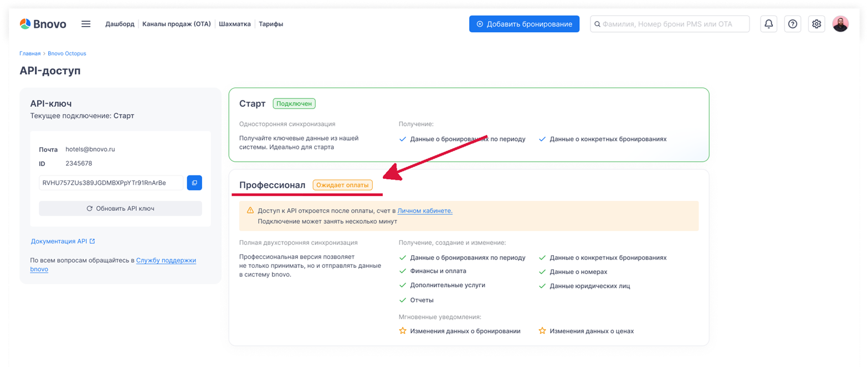Screen dimensions: 868x367
Task: Open the hamburger menu
Action: [86, 24]
